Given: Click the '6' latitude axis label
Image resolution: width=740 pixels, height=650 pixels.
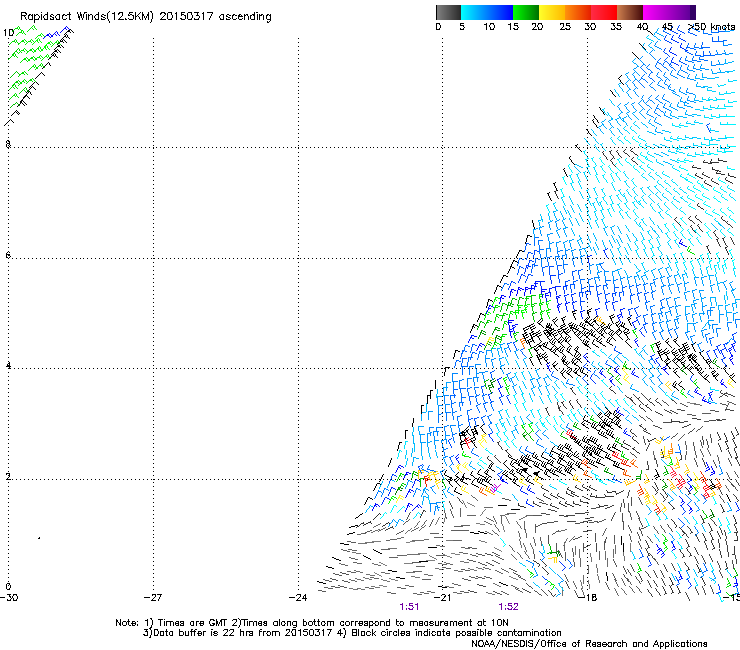Looking at the screenshot, I should coord(8,255).
